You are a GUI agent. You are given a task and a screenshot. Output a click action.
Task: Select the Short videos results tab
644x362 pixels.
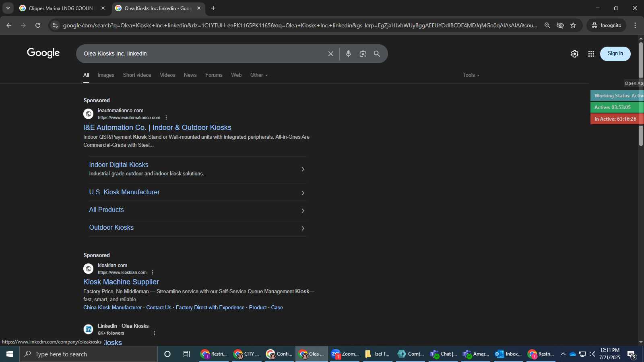[137, 75]
